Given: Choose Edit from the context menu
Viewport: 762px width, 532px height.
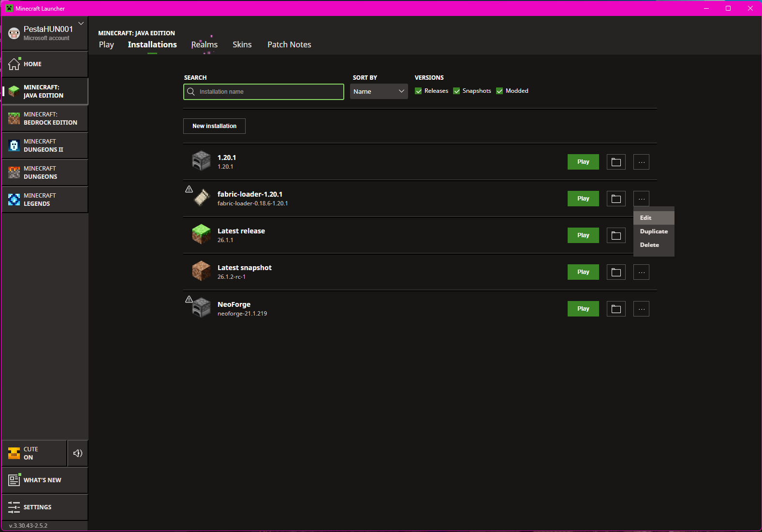Looking at the screenshot, I should click(x=646, y=218).
